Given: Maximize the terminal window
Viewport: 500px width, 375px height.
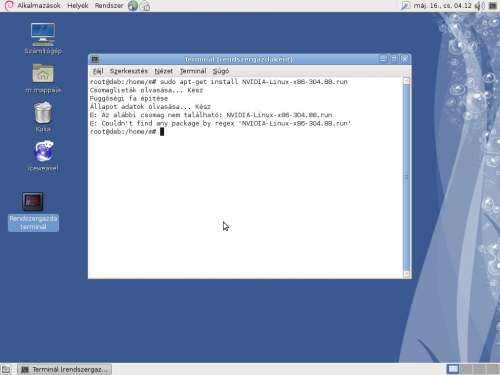Looking at the screenshot, I should pos(394,59).
